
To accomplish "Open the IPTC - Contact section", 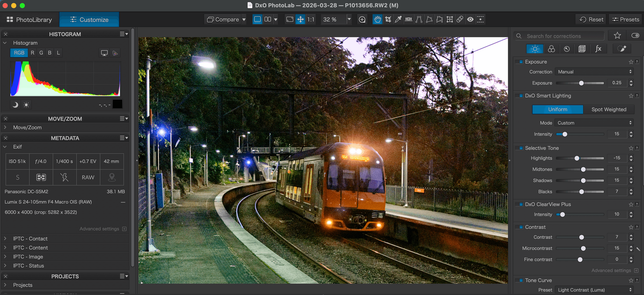I will pyautogui.click(x=30, y=238).
